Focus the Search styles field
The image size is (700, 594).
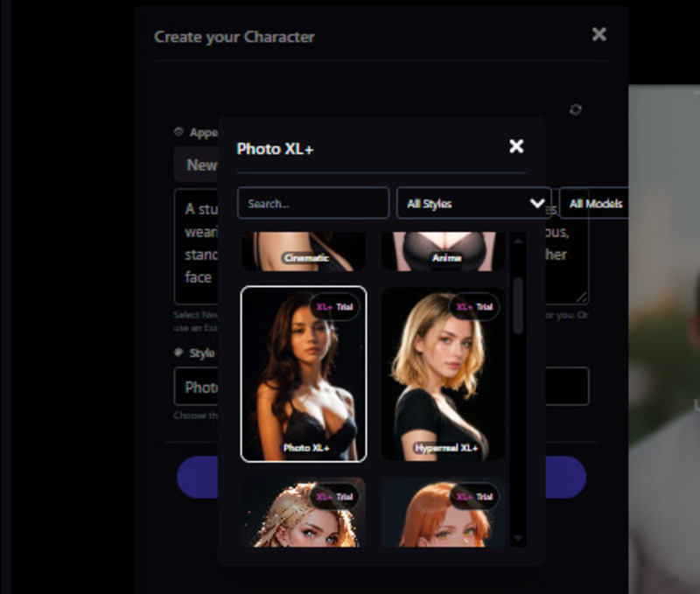click(x=312, y=203)
